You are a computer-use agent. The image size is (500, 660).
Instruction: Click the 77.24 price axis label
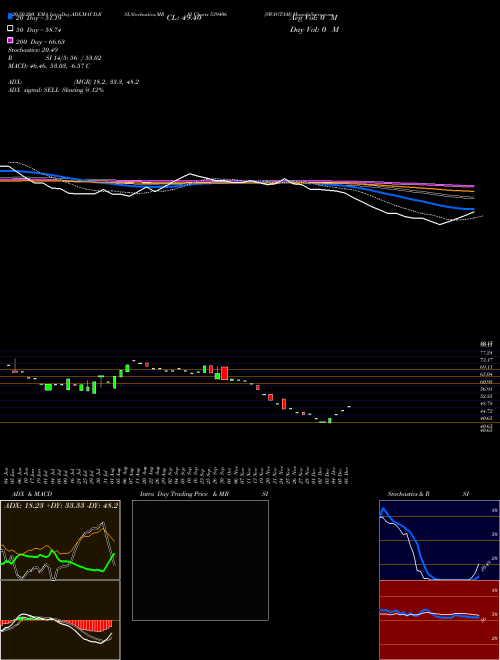pos(485,353)
